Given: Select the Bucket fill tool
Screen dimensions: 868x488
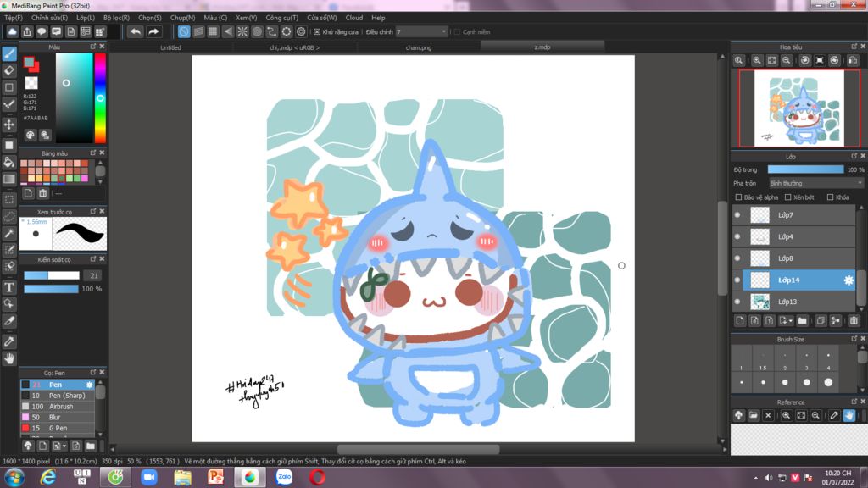Looking at the screenshot, I should 9,162.
